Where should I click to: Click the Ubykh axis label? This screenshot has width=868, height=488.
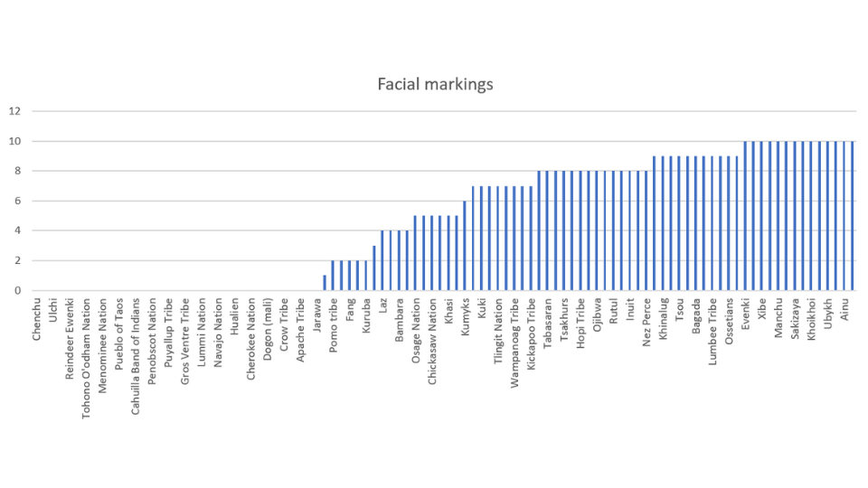click(829, 314)
